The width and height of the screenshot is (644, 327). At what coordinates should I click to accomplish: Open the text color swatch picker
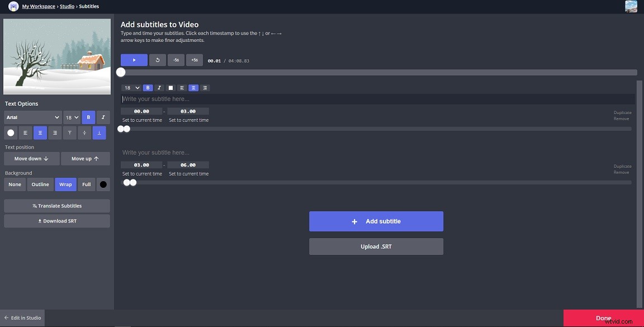pyautogui.click(x=11, y=132)
